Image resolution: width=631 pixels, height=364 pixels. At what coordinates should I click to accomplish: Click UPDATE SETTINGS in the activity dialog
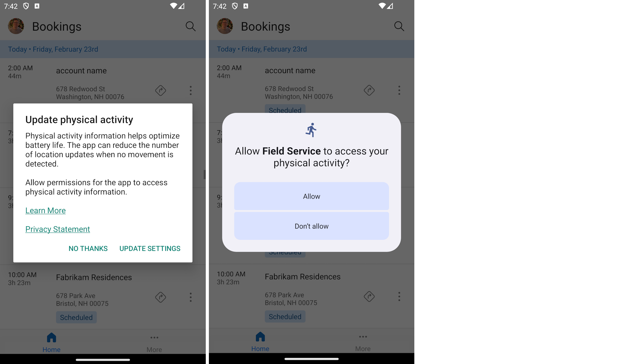click(150, 248)
